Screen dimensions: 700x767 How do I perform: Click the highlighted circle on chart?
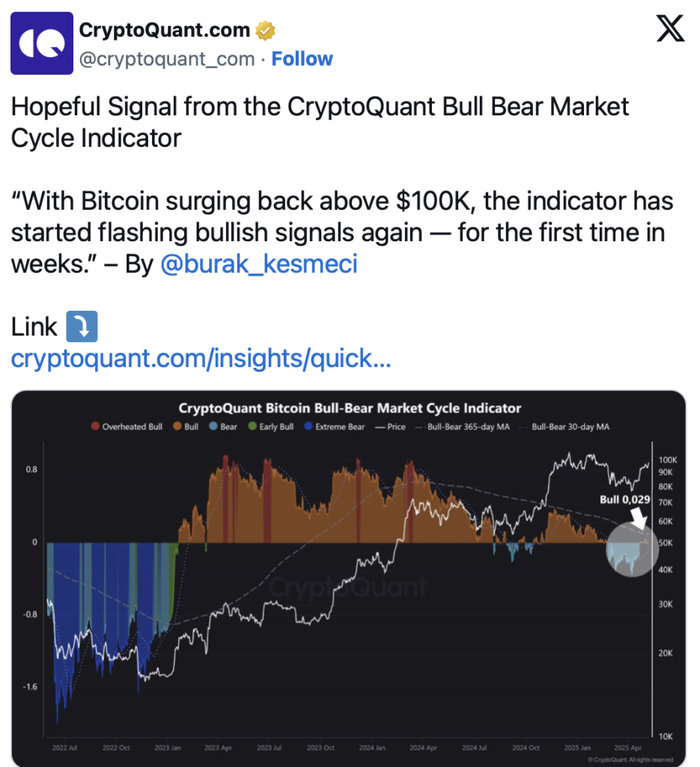pyautogui.click(x=632, y=549)
